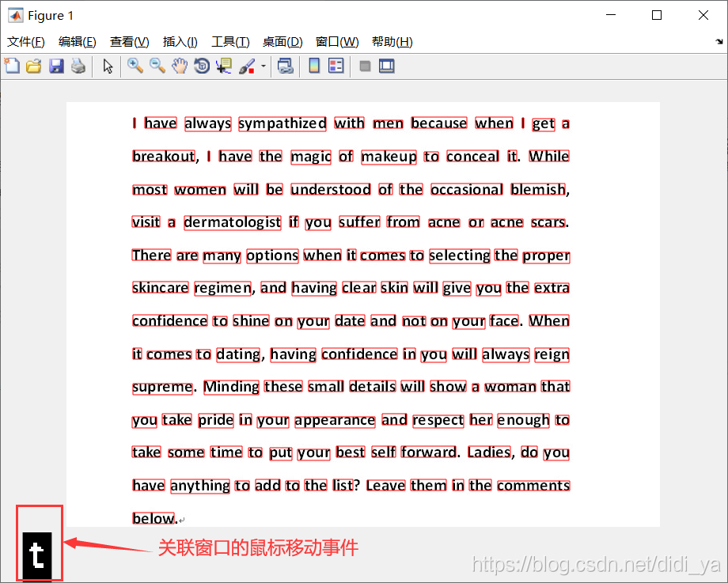The image size is (728, 583).
Task: Click the word 'reign' in the image
Action: coord(552,354)
